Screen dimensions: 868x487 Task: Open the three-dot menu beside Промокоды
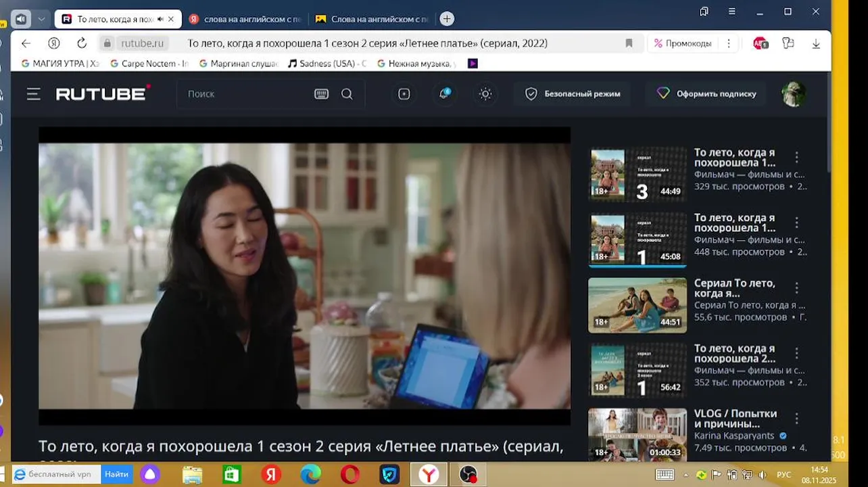[728, 43]
